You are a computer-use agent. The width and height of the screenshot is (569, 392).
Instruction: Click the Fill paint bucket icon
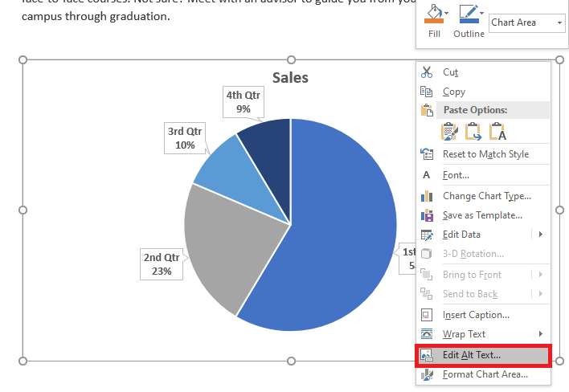point(434,14)
